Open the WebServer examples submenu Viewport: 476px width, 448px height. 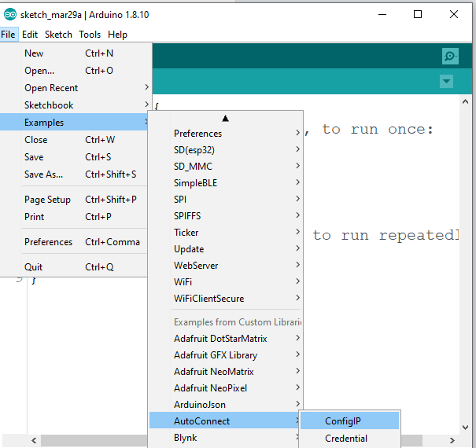coord(226,266)
